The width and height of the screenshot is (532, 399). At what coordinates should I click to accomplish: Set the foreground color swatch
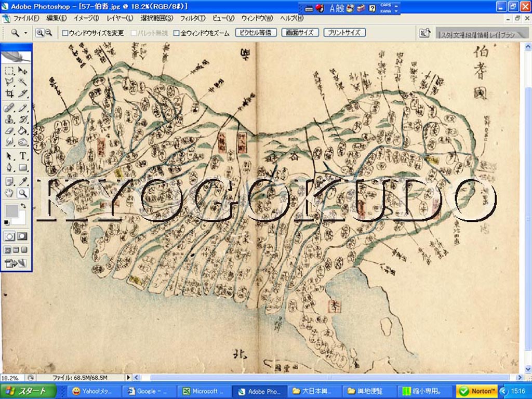point(11,211)
